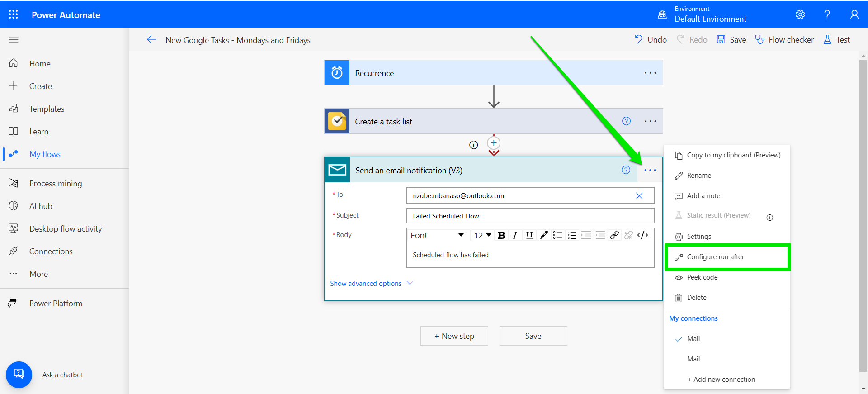Go back using the back arrow

(151, 40)
